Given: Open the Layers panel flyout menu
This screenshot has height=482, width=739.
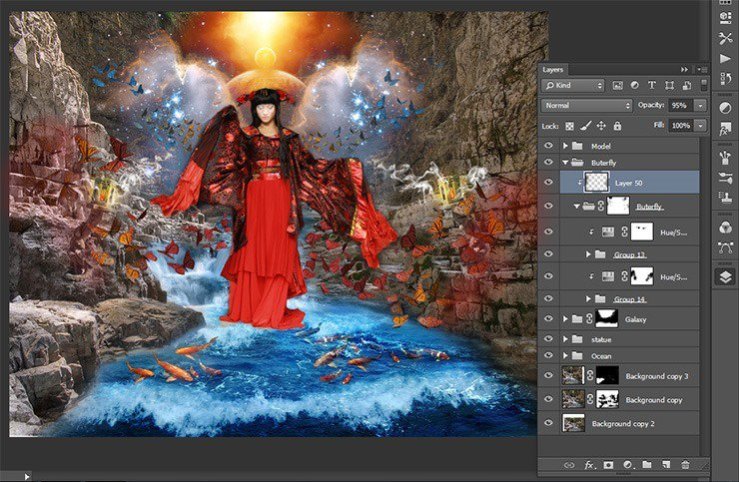Looking at the screenshot, I should (x=702, y=70).
